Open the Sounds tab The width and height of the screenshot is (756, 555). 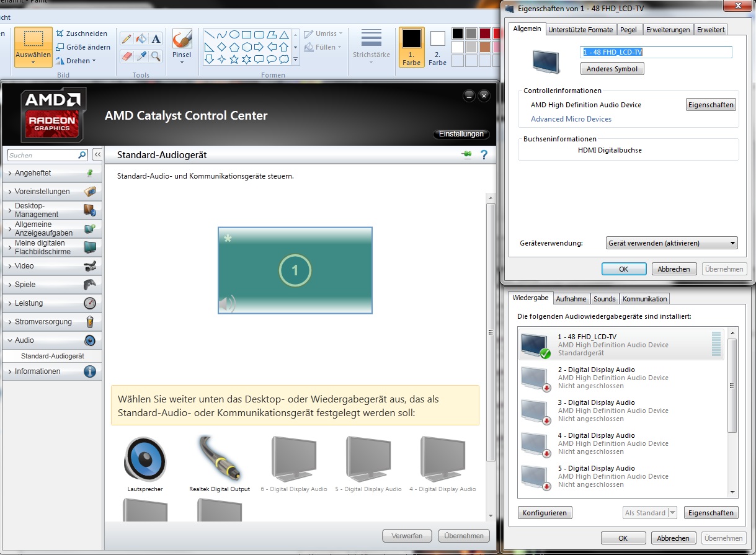point(605,299)
